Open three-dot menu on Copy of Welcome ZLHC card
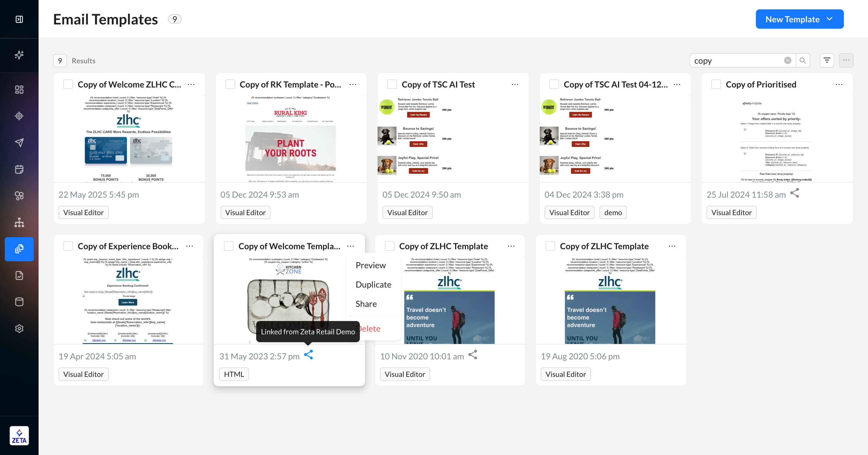 [x=191, y=84]
